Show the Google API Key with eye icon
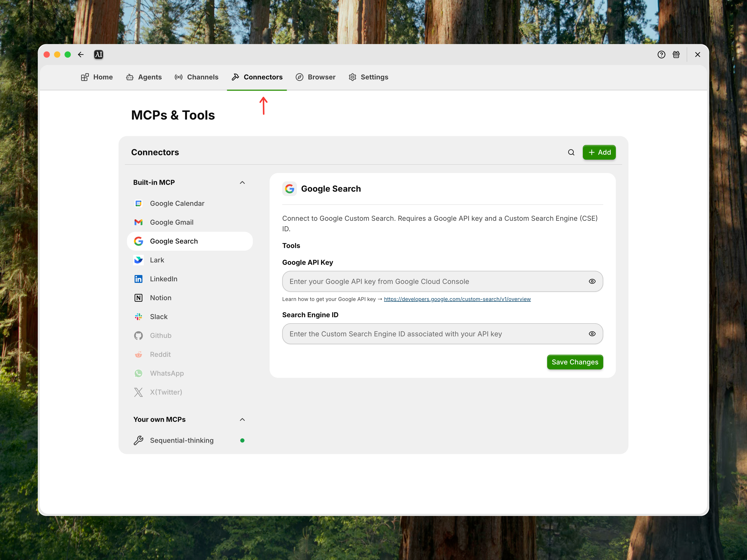Viewport: 747px width, 560px height. (592, 282)
